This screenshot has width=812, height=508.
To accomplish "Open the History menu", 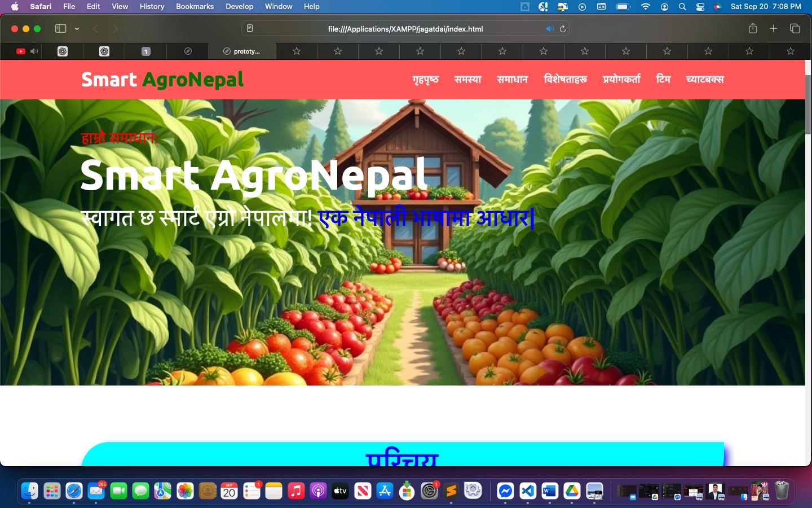I will pos(152,7).
